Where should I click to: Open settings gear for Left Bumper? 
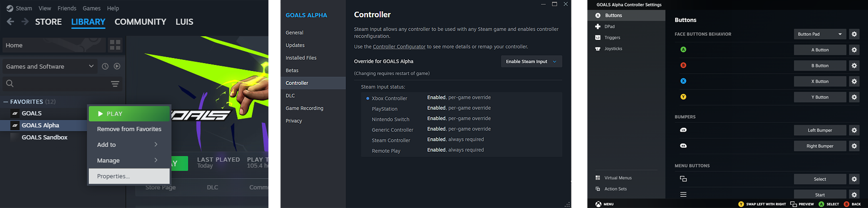click(x=854, y=130)
